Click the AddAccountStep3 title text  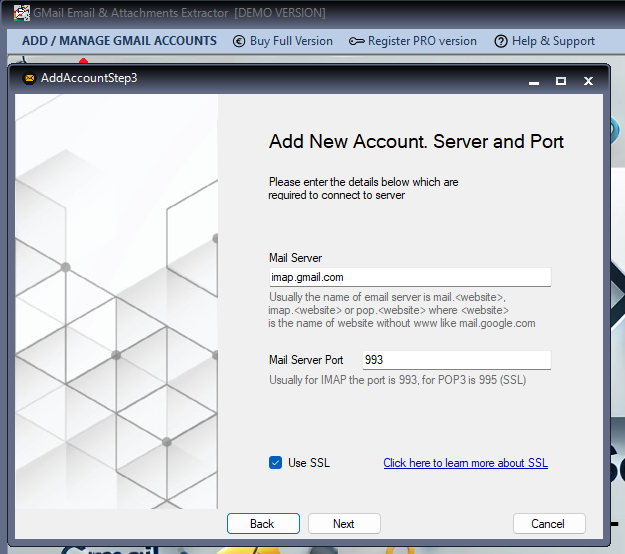(x=89, y=78)
